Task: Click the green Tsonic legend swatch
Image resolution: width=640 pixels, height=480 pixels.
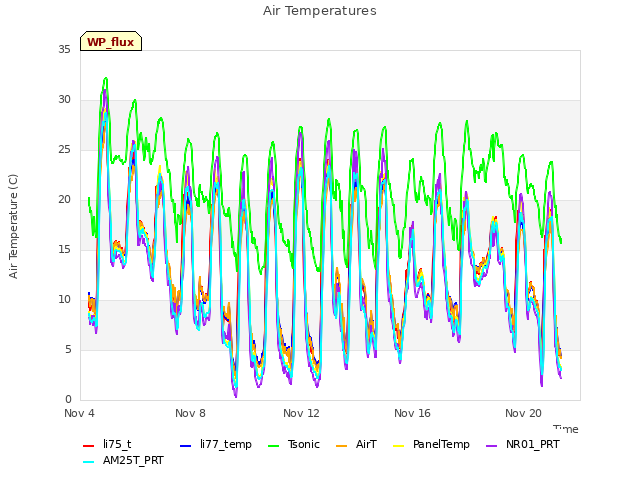Action: pyautogui.click(x=273, y=446)
